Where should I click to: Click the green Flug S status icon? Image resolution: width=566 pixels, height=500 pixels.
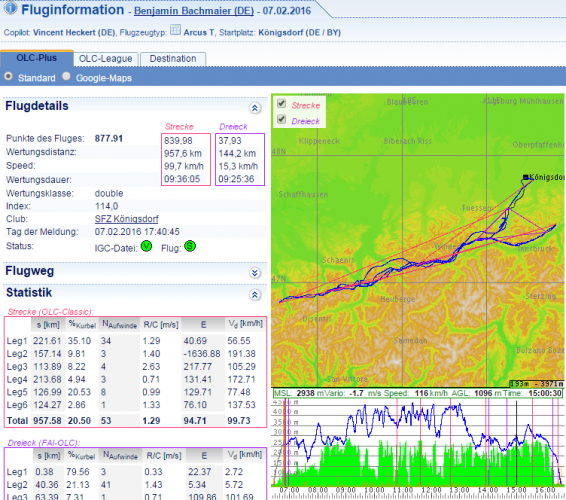(x=190, y=246)
